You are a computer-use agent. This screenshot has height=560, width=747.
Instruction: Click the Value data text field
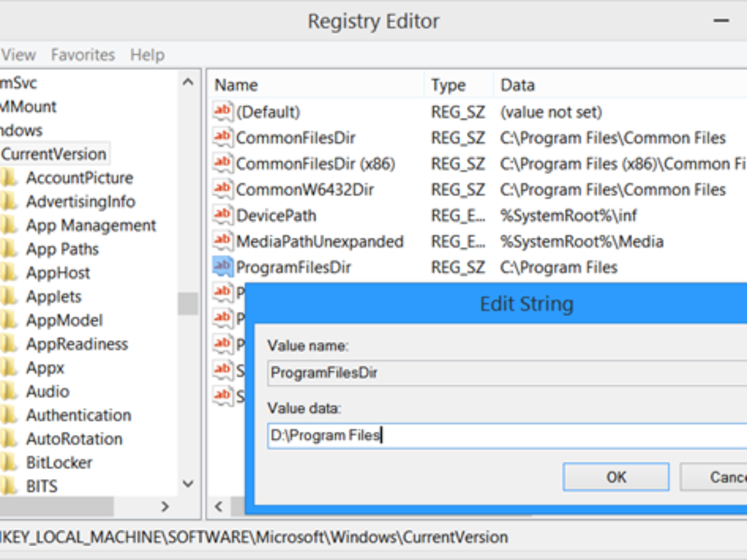(x=507, y=436)
